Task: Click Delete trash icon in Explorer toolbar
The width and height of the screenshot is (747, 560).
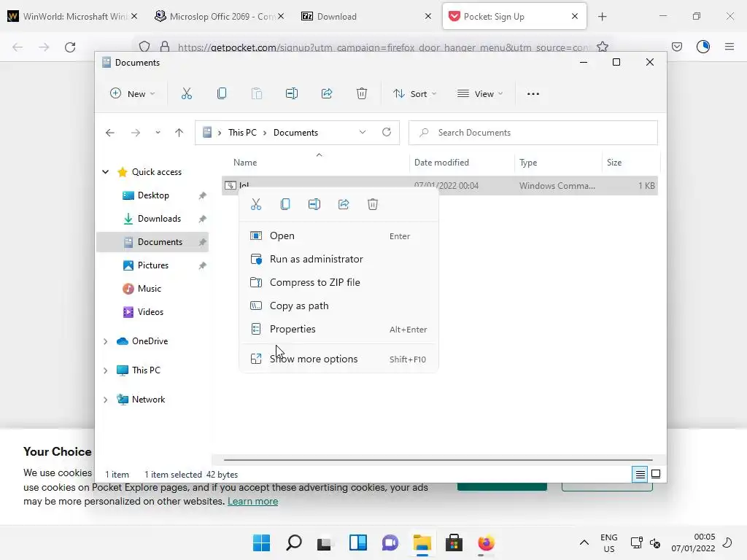Action: (362, 94)
